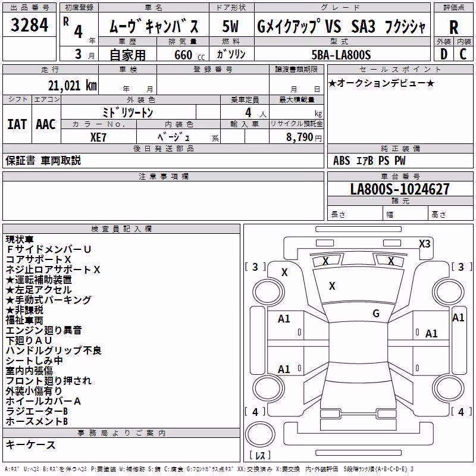This screenshot has width=476, height=476.
Task: Click the note ホースメントB
Action: (x=37, y=421)
